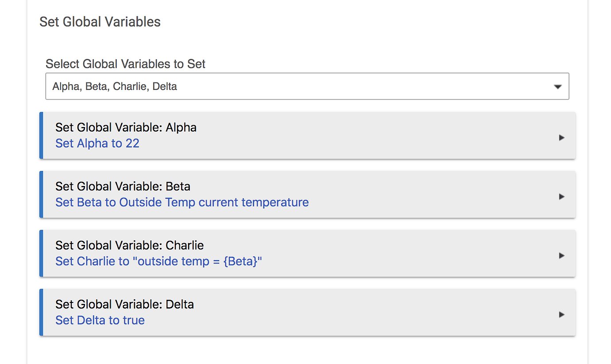Click 'Set Beta to Outside Temp current temperature'
The width and height of the screenshot is (611, 364).
point(182,202)
